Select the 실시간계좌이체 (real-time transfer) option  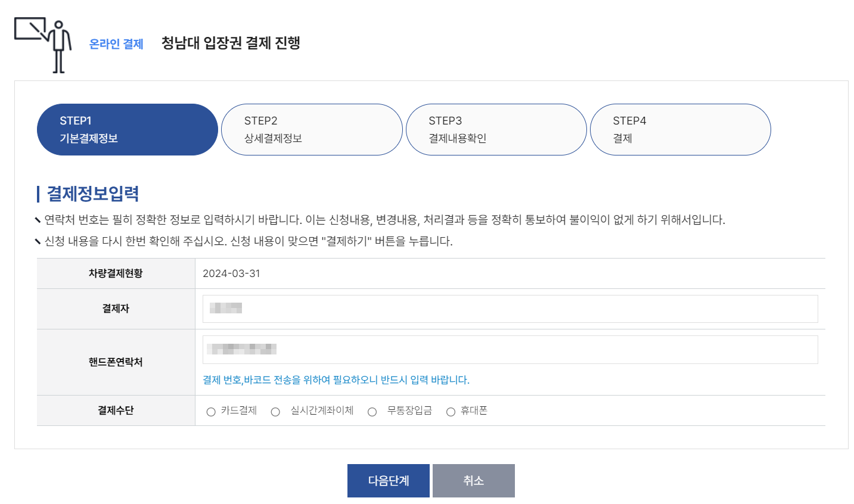click(275, 411)
